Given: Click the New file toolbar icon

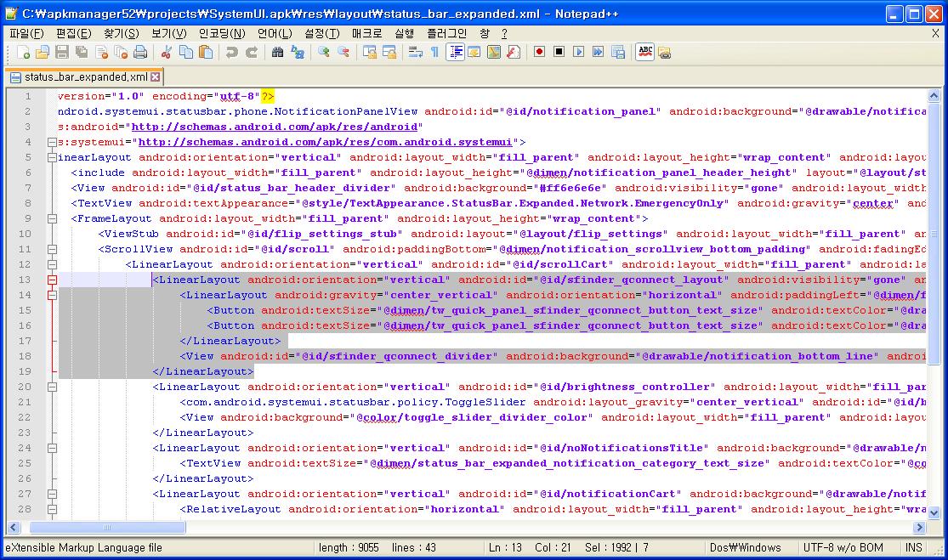Looking at the screenshot, I should (x=23, y=52).
